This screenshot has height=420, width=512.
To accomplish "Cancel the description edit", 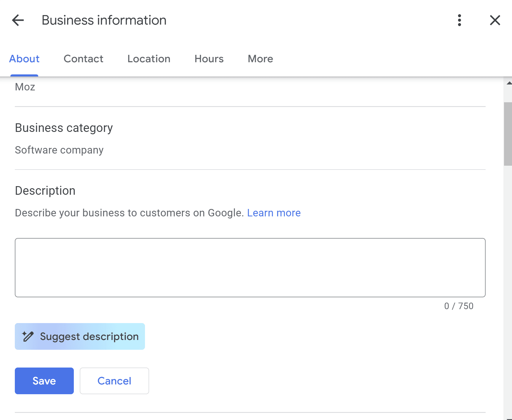I will click(114, 381).
